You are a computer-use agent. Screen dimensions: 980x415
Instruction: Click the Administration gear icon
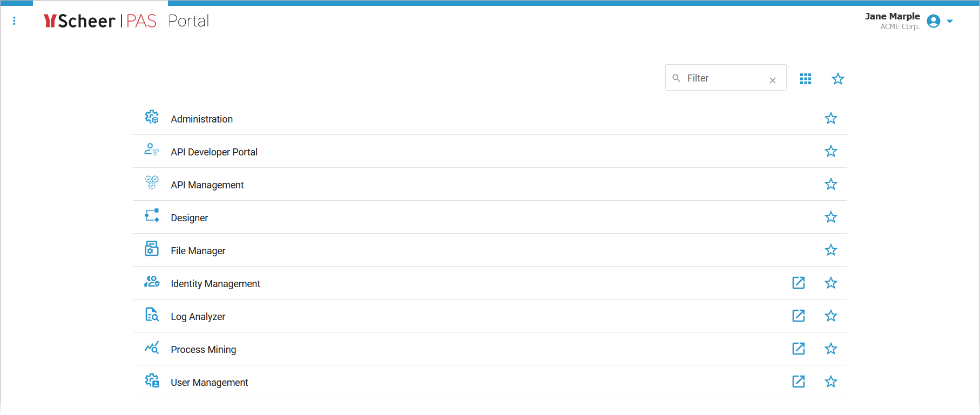[x=152, y=117]
